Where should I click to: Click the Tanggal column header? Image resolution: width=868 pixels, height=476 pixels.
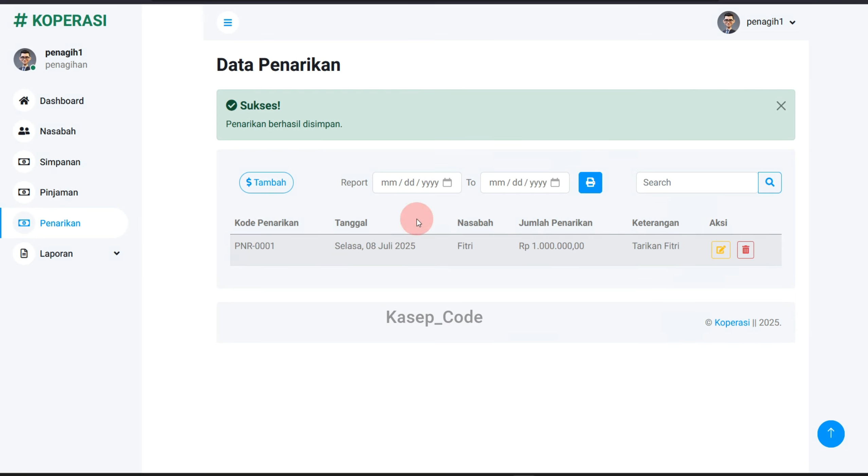(x=351, y=223)
